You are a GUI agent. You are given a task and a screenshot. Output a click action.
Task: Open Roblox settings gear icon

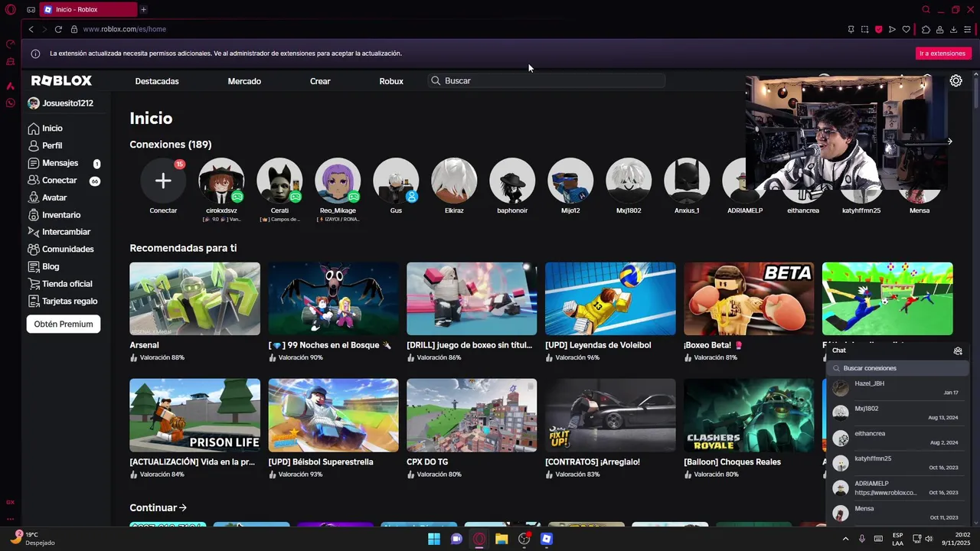[x=955, y=80]
